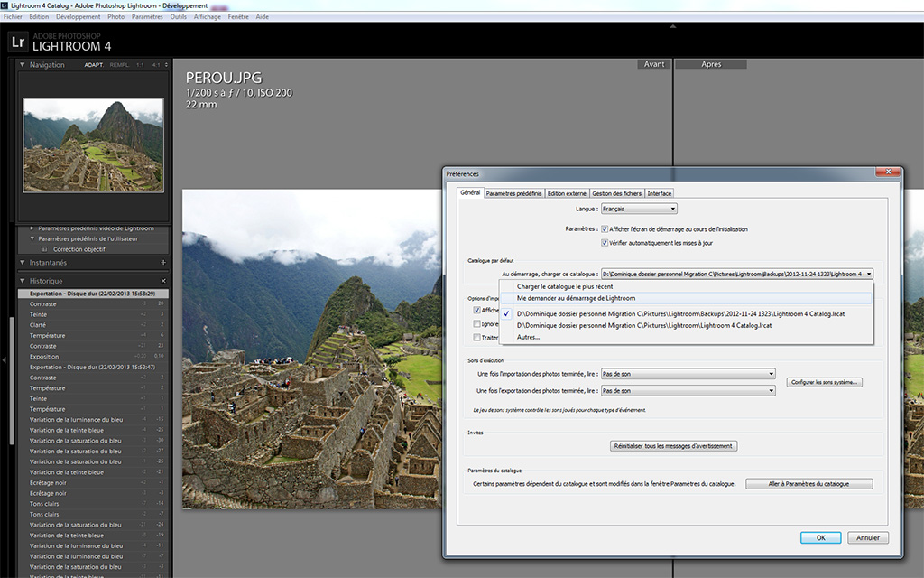Switch to the Général tab

coord(470,193)
